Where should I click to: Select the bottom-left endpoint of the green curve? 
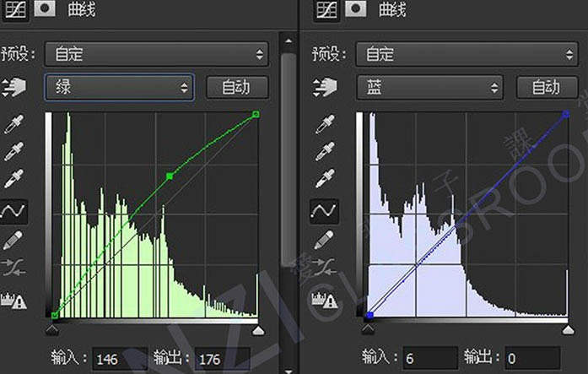click(55, 315)
